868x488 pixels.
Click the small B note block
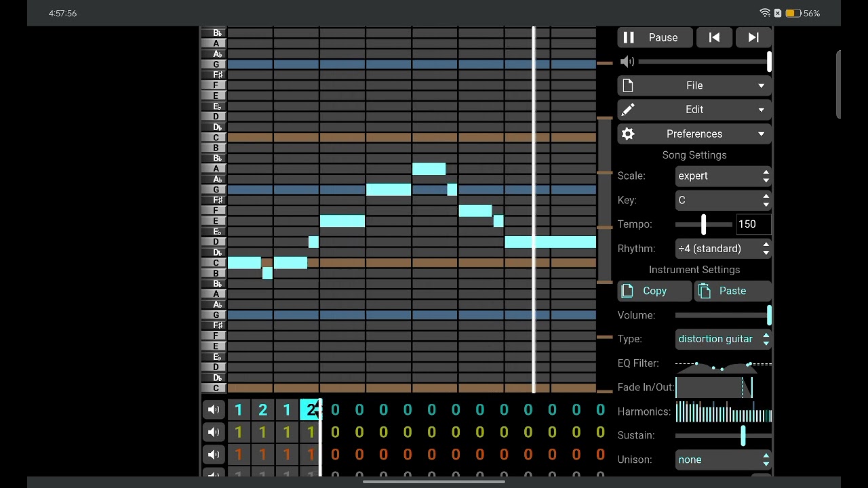[267, 273]
